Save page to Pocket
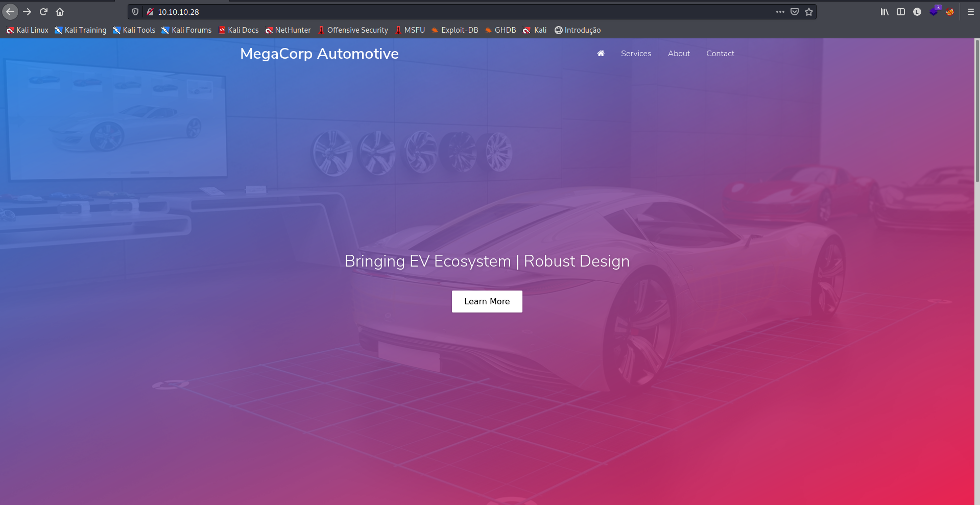Image resolution: width=980 pixels, height=505 pixels. [x=795, y=12]
